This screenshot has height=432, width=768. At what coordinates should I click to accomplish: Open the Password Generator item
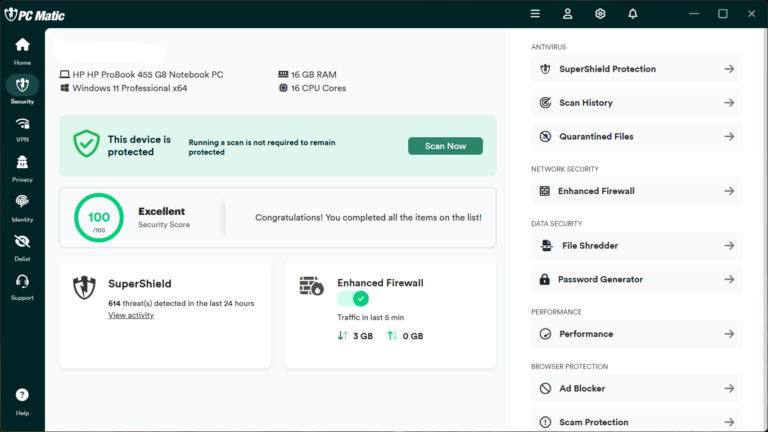coord(637,280)
